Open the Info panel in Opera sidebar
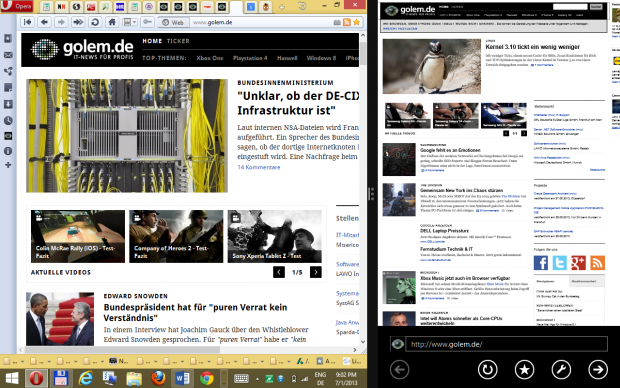 point(8,151)
